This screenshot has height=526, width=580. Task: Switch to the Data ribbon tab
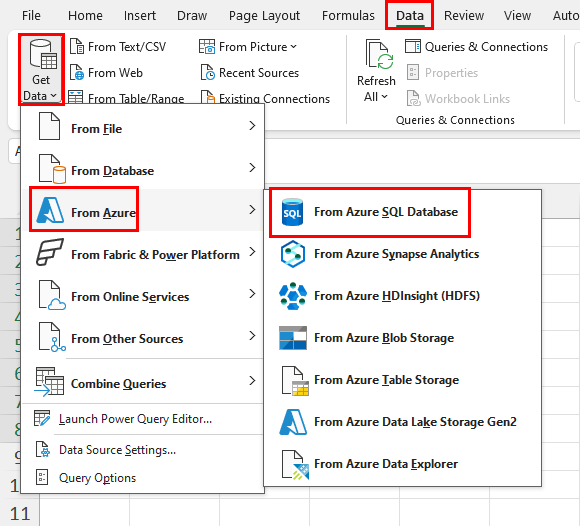coord(410,16)
